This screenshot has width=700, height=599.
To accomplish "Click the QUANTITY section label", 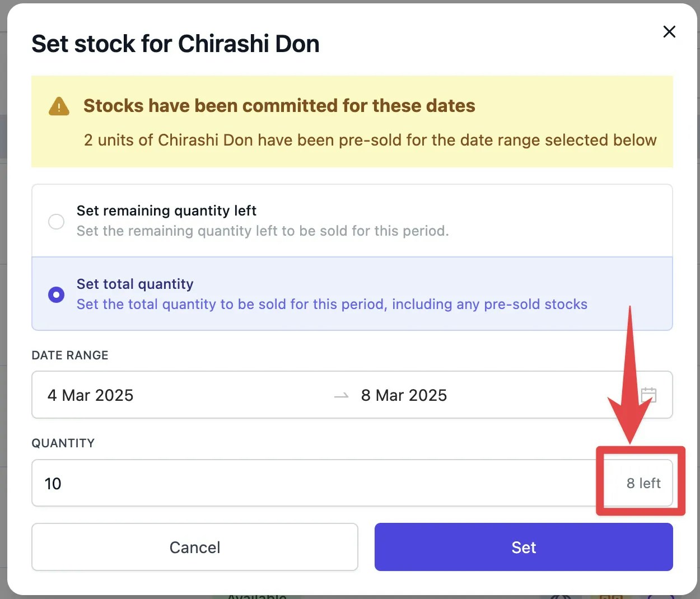I will coord(63,443).
